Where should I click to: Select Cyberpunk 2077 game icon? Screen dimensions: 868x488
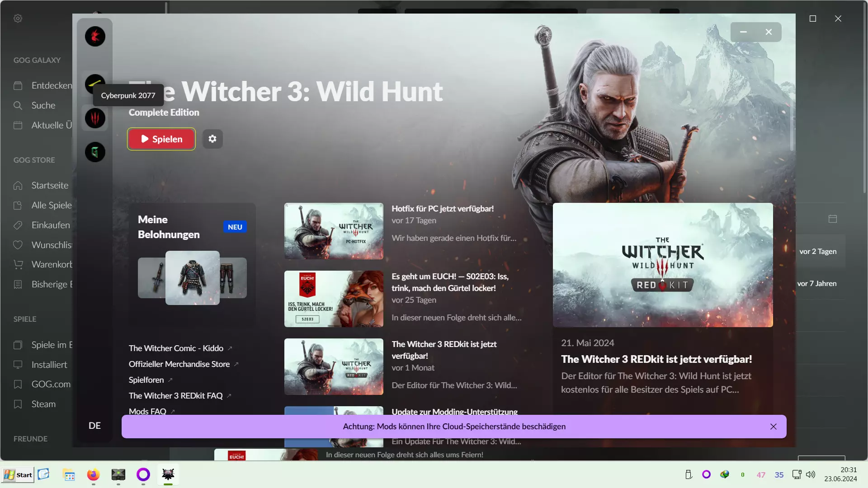point(95,84)
